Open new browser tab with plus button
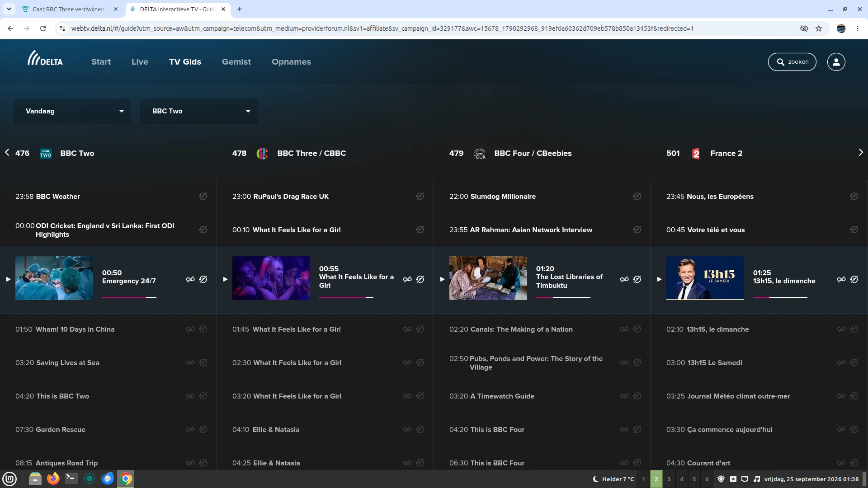868x488 pixels. pos(240,9)
